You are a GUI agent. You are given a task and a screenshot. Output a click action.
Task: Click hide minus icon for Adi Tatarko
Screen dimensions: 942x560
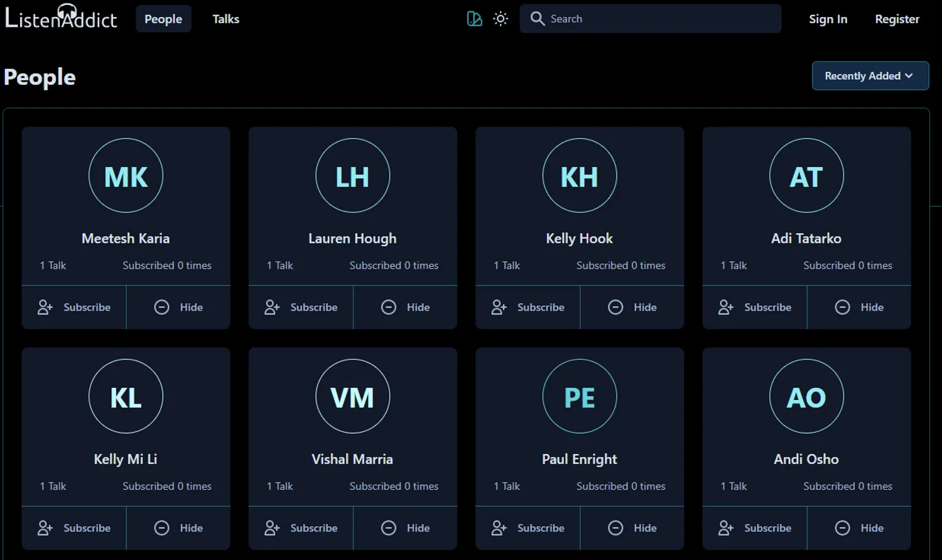(842, 307)
